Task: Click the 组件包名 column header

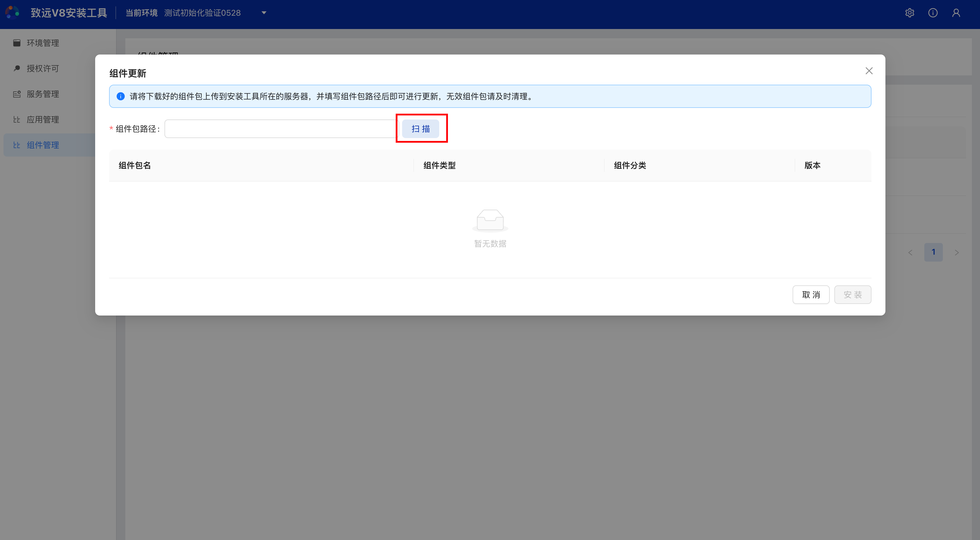Action: point(135,165)
